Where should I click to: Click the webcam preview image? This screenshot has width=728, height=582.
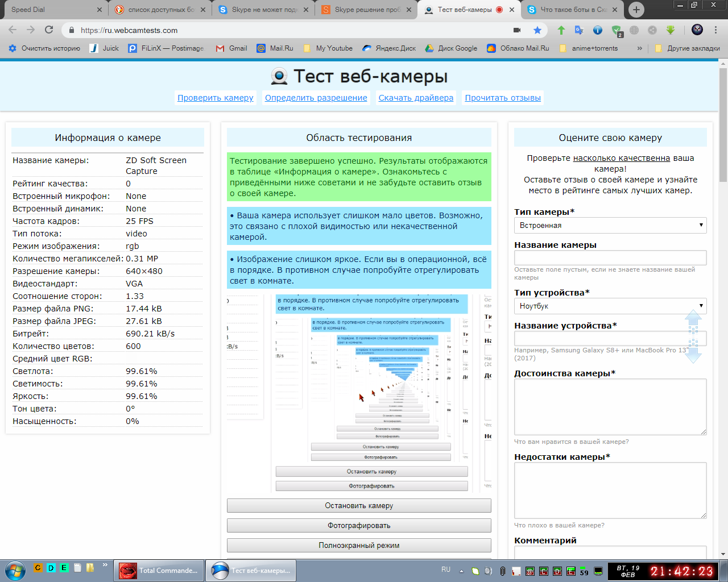tap(359, 394)
